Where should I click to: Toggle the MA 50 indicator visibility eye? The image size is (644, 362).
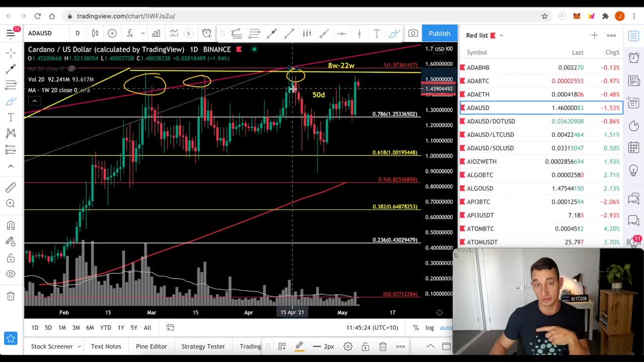(71, 68)
